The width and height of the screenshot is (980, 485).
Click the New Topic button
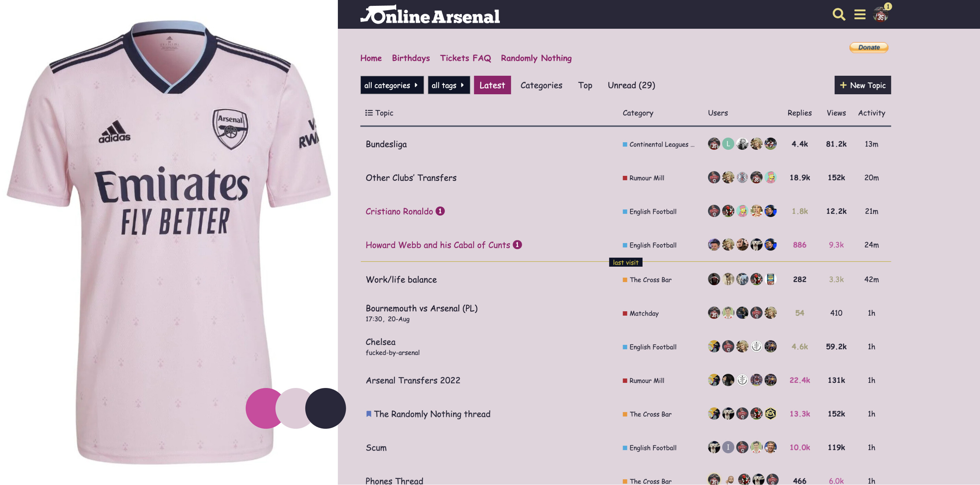tap(862, 85)
